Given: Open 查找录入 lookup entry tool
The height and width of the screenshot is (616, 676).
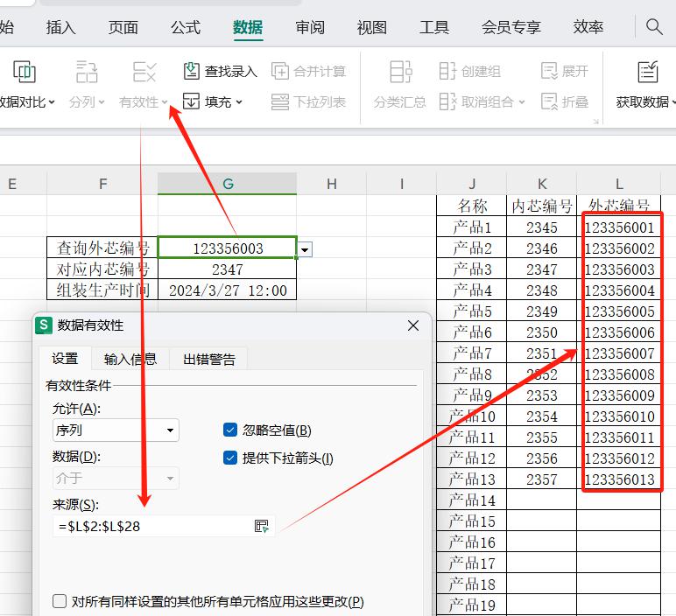Looking at the screenshot, I should click(221, 71).
